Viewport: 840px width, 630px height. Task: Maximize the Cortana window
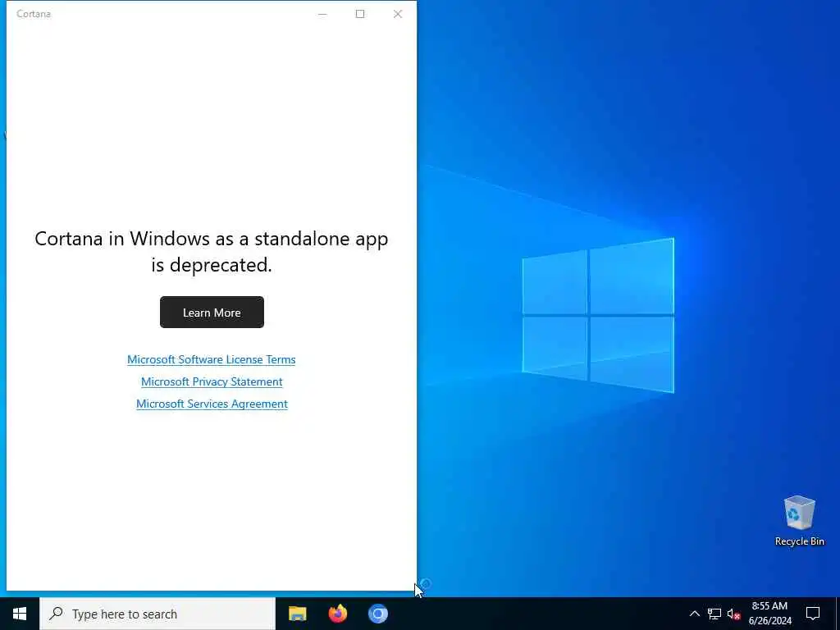coord(360,14)
